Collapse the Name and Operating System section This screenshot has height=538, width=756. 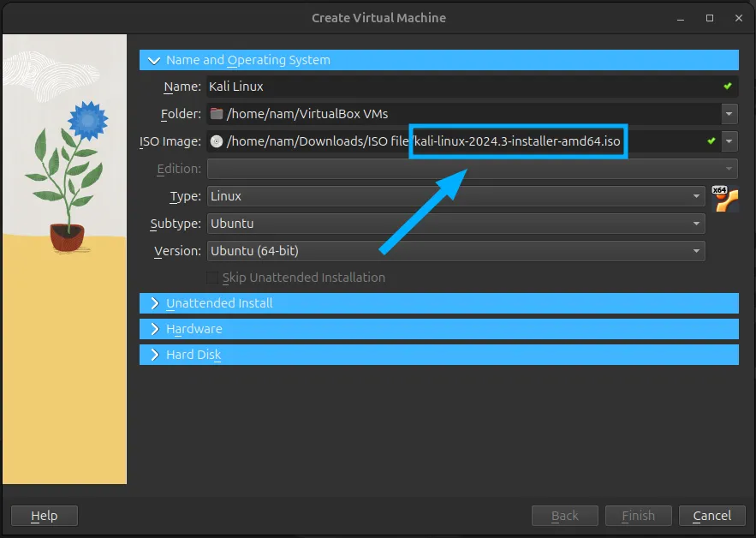coord(438,60)
